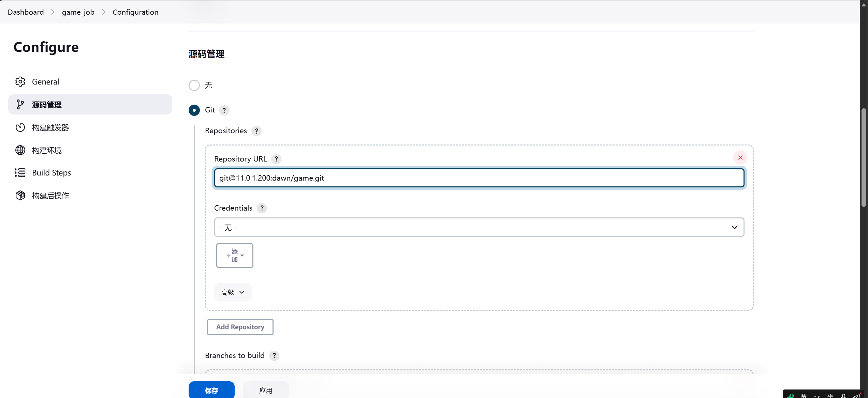Open help for the Git option
This screenshot has height=398, width=868.
(224, 110)
